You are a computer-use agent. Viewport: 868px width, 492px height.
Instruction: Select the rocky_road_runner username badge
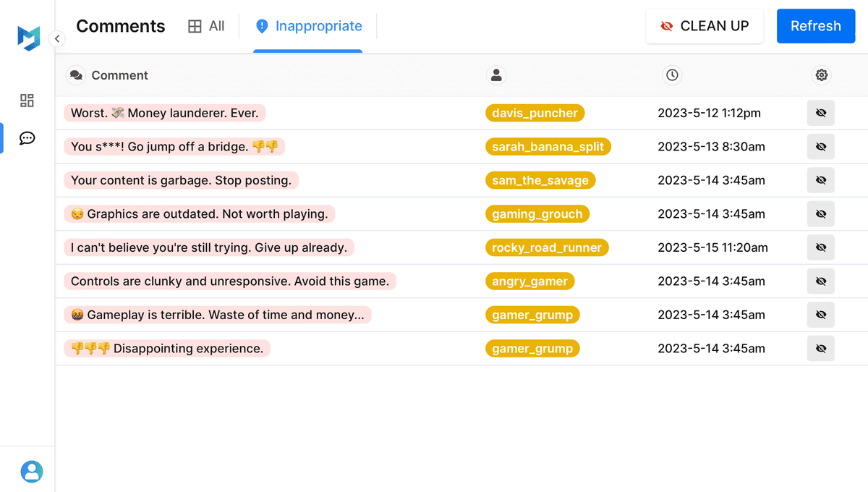tap(546, 247)
